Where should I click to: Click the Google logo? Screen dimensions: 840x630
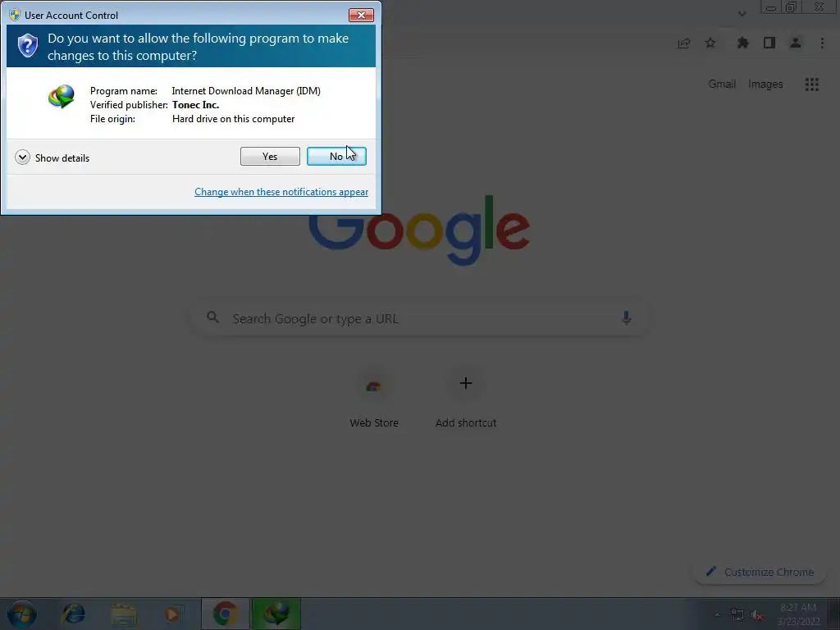(x=419, y=230)
